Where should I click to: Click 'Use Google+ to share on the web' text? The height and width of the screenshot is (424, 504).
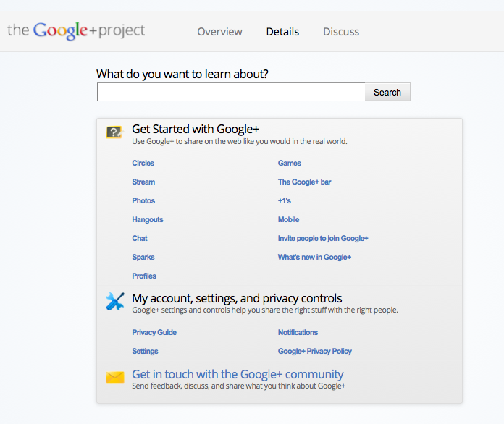coord(240,141)
